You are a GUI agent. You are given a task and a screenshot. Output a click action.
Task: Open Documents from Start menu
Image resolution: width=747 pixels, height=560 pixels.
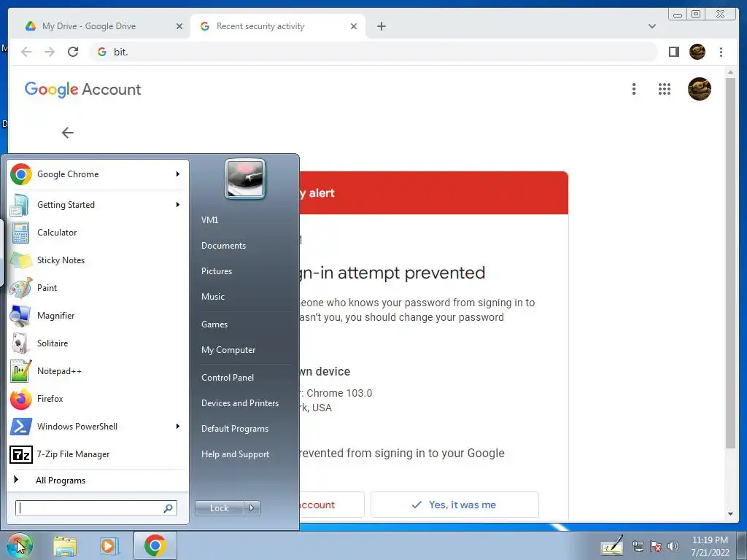click(x=223, y=246)
